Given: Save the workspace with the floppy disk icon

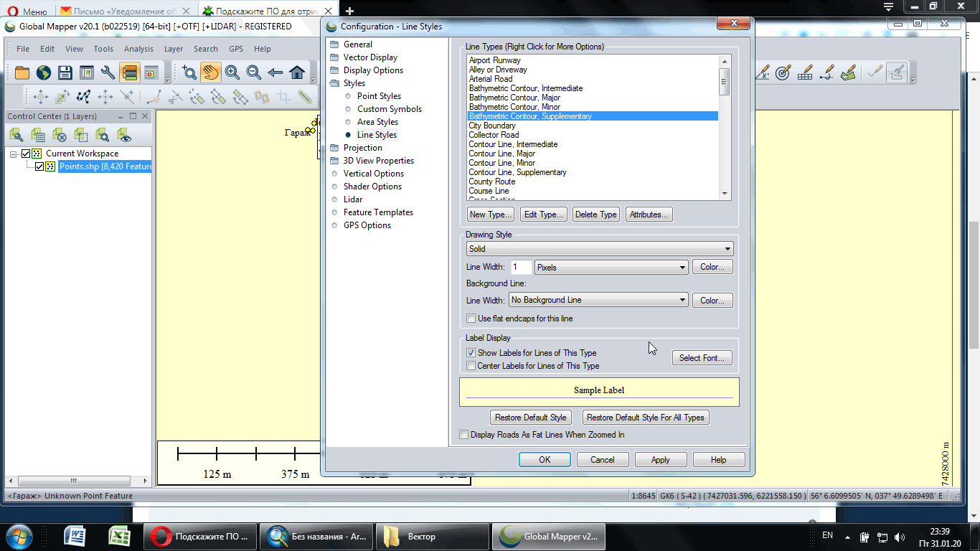Looking at the screenshot, I should 65,72.
